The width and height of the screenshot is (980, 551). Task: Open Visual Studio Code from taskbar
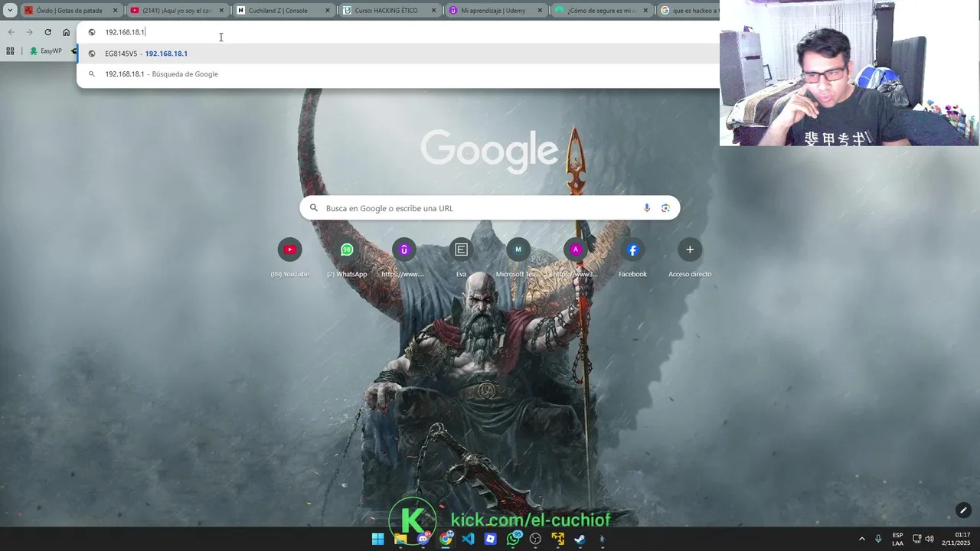coord(468,539)
